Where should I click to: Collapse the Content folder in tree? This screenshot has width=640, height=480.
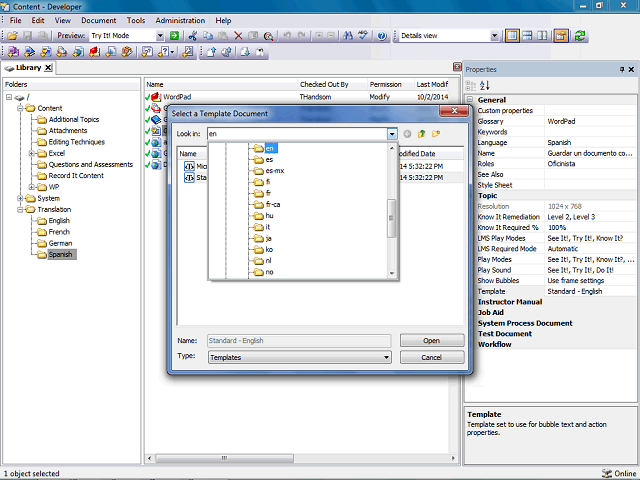(x=20, y=108)
